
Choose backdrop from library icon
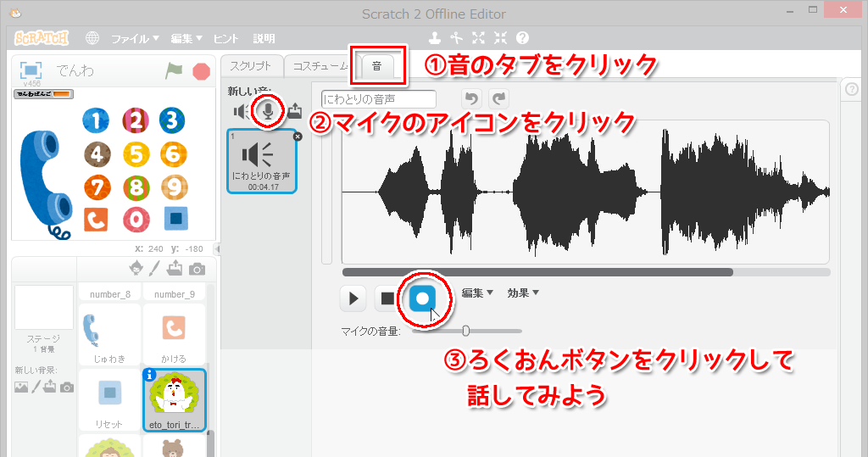click(x=21, y=387)
